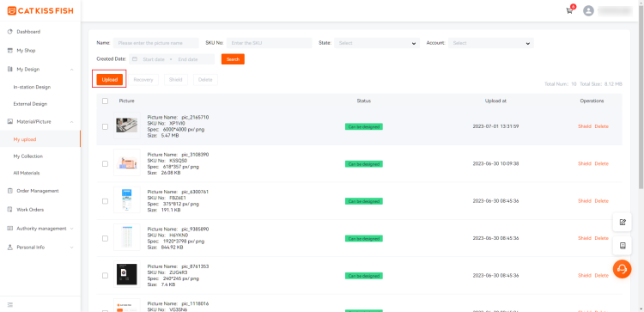
Task: Click the Dashboard sidebar icon
Action: (x=10, y=32)
